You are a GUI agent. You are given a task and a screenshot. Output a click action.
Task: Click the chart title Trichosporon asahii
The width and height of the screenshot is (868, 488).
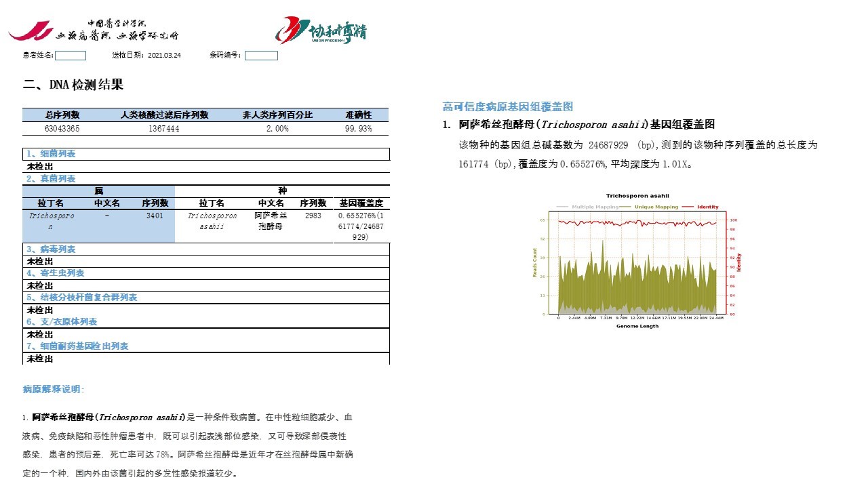(637, 196)
